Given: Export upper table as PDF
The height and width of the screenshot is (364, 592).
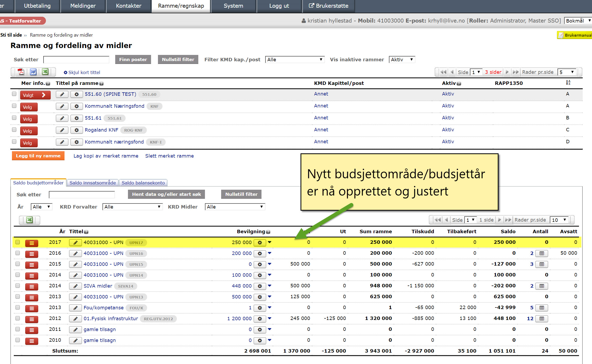Looking at the screenshot, I should (x=21, y=72).
